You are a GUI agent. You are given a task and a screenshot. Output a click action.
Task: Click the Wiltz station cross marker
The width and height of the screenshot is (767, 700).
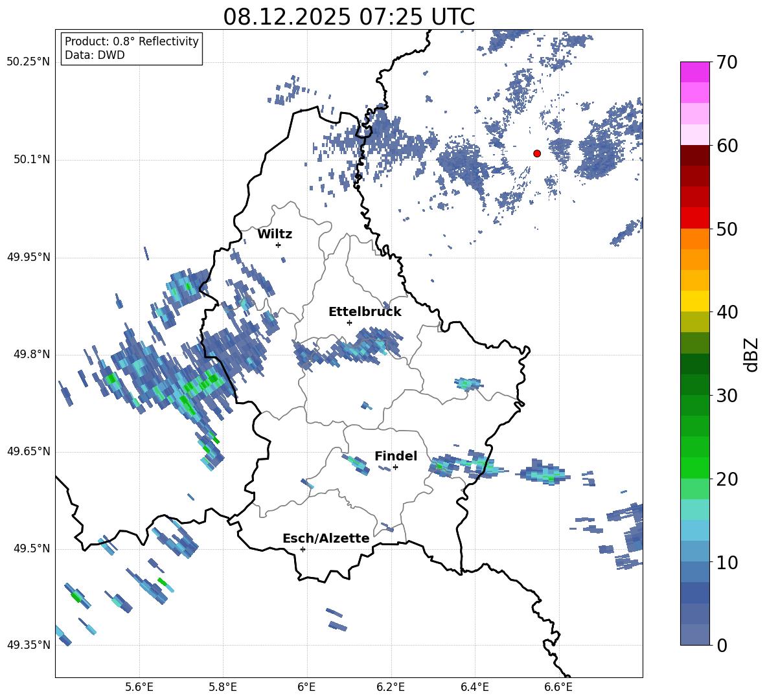click(x=279, y=245)
